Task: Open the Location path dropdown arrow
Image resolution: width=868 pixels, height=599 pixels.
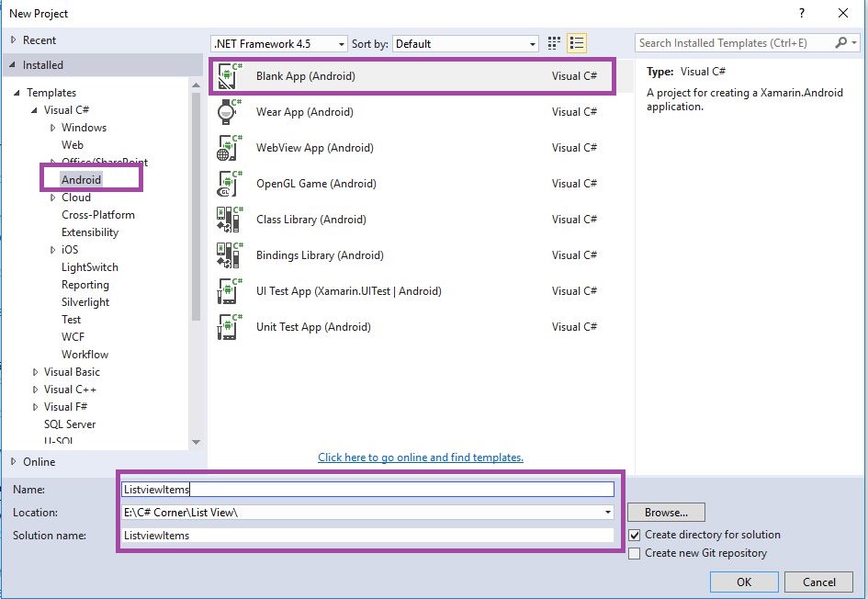Action: click(608, 512)
